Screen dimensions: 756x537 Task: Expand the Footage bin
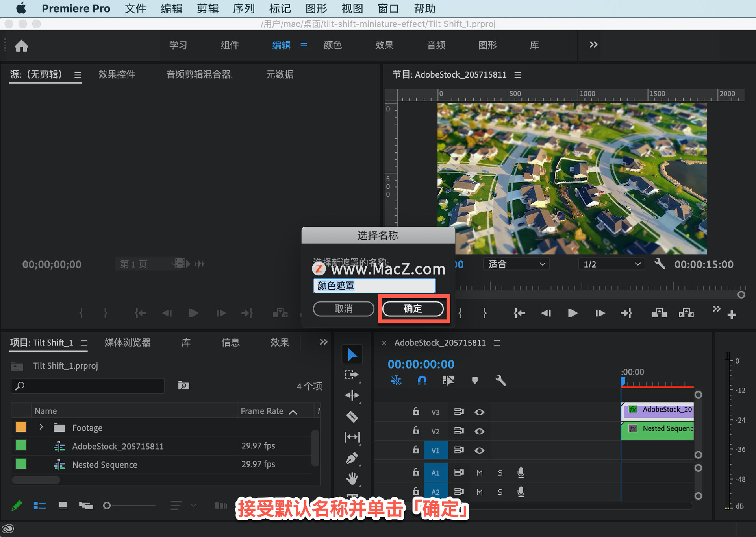tap(41, 427)
